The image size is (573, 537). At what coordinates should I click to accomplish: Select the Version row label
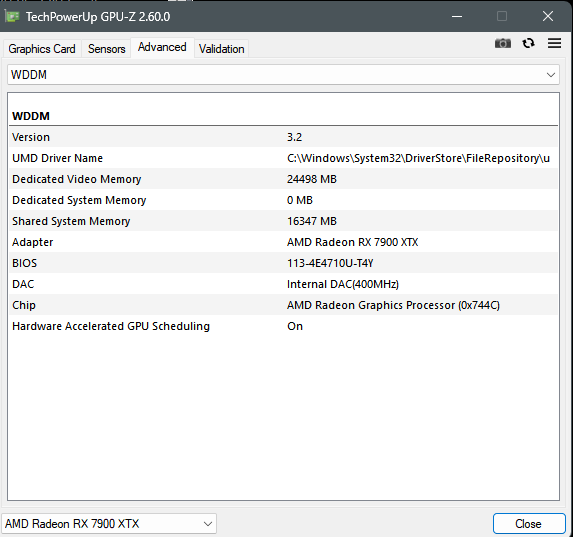coord(31,137)
